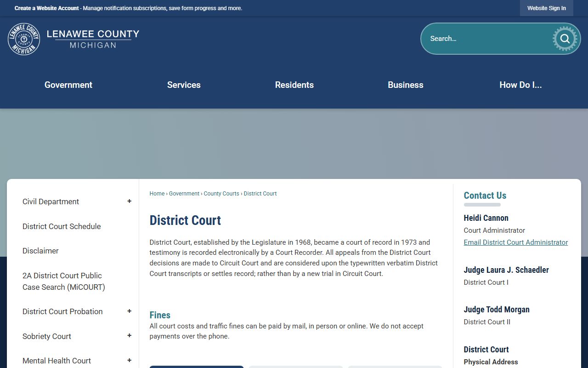Open County Courts breadcrumb link
Viewport: 588px width, 368px height.
click(221, 194)
